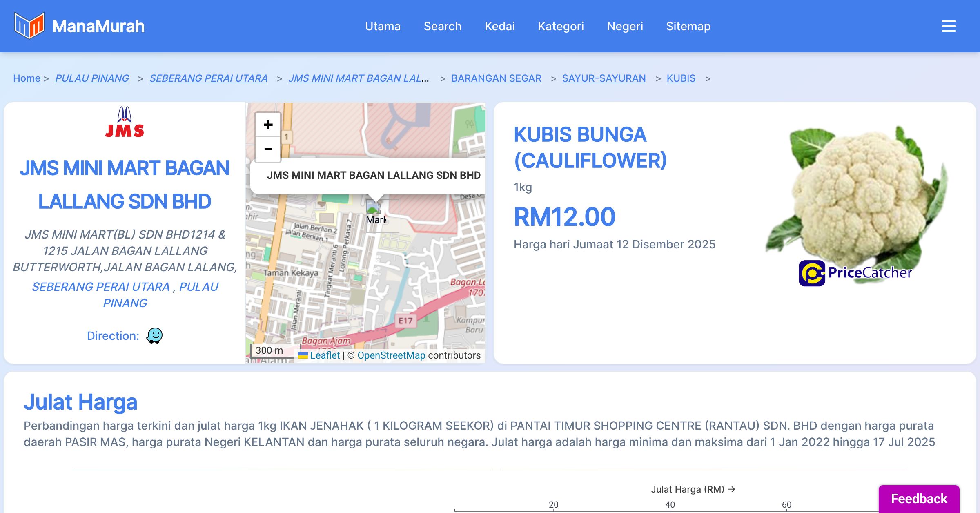The height and width of the screenshot is (513, 980).
Task: Open the hamburger menu
Action: tap(949, 26)
